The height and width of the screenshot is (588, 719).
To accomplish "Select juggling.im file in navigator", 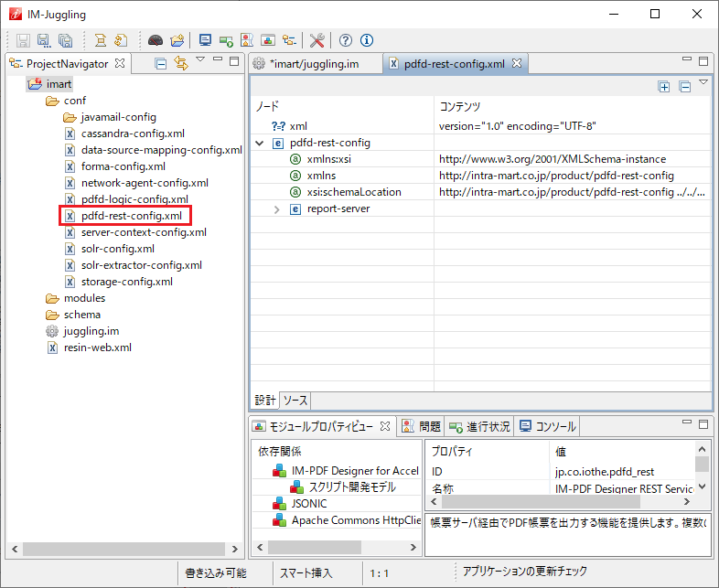I will 82,331.
